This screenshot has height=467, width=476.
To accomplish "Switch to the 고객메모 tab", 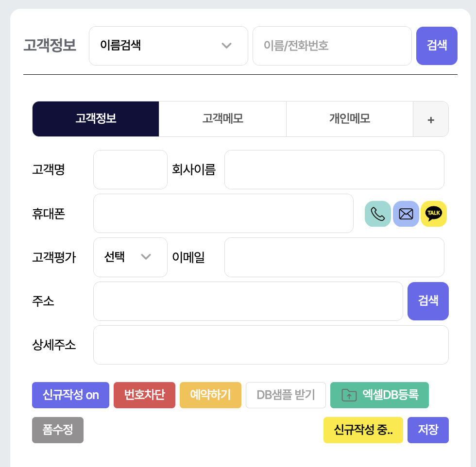I will tap(222, 119).
